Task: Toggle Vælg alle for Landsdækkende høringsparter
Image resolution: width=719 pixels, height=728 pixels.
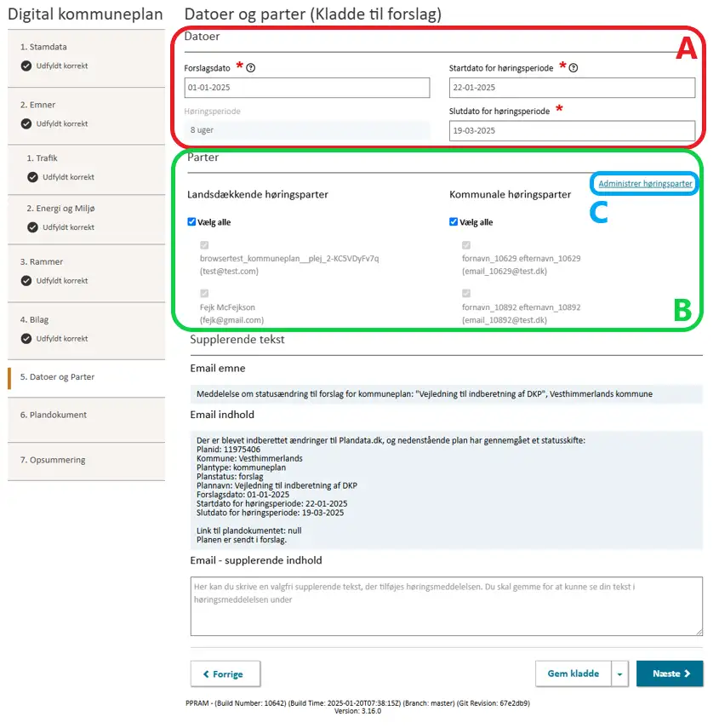Action: (x=191, y=221)
